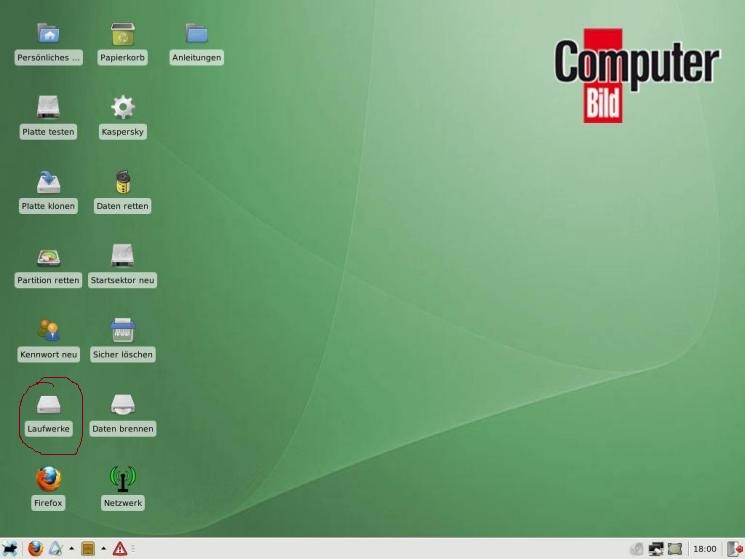This screenshot has width=745, height=559.
Task: Click the Netzwerk label
Action: (x=123, y=502)
